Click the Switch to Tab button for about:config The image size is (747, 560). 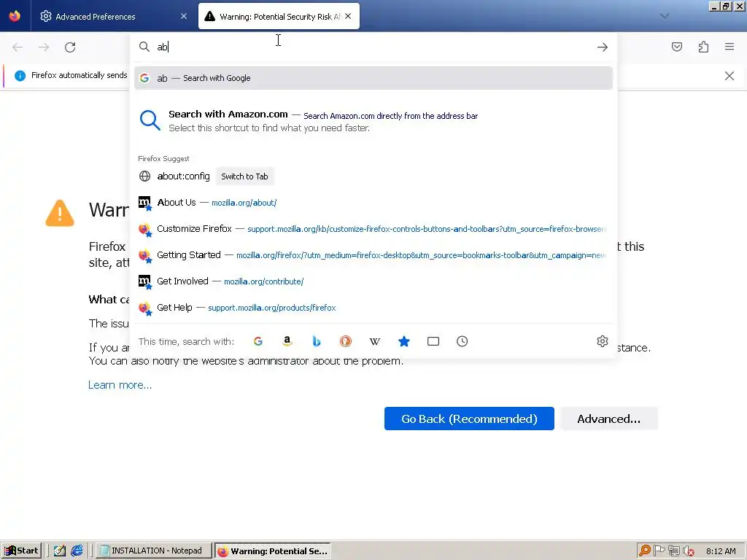pos(244,176)
